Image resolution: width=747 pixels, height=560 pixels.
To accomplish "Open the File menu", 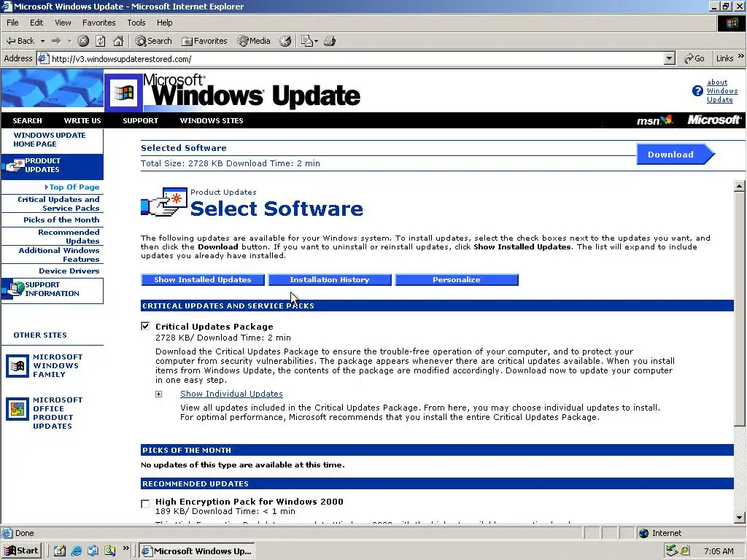I will 12,23.
